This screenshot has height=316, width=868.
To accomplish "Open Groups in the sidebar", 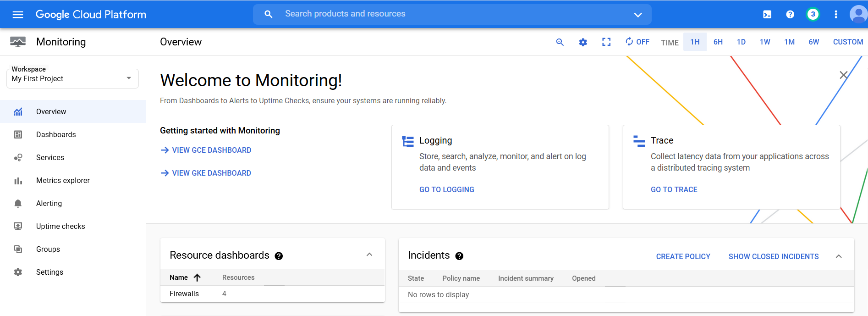I will (73, 249).
